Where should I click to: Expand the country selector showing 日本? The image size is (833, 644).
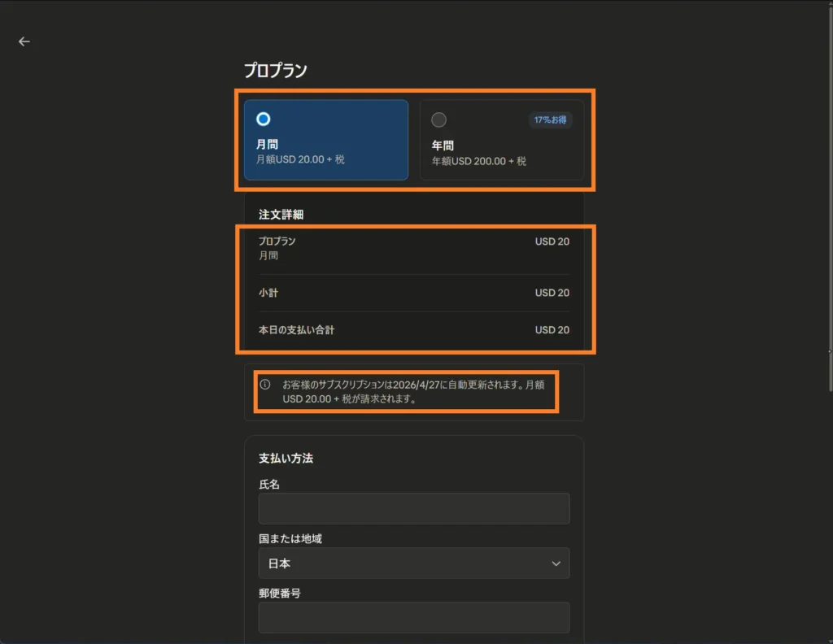coord(413,563)
